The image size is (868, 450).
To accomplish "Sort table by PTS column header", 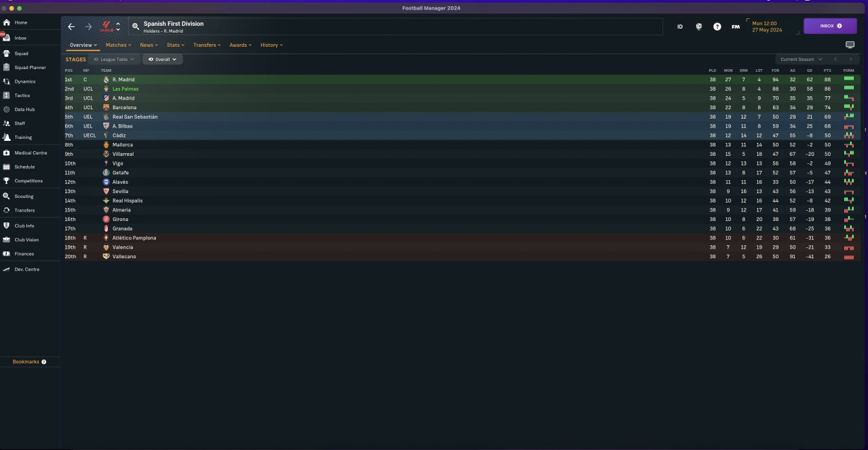I will [827, 70].
